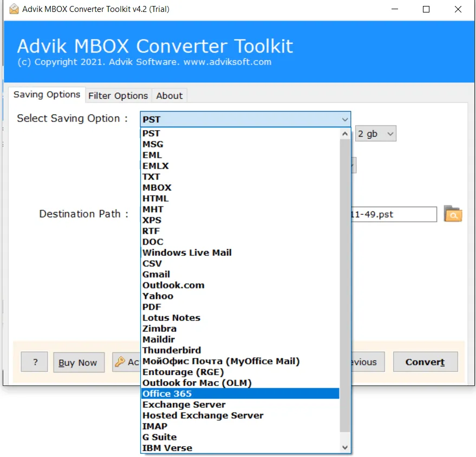Select Outlook for Mac (OLM) option

[x=240, y=383]
